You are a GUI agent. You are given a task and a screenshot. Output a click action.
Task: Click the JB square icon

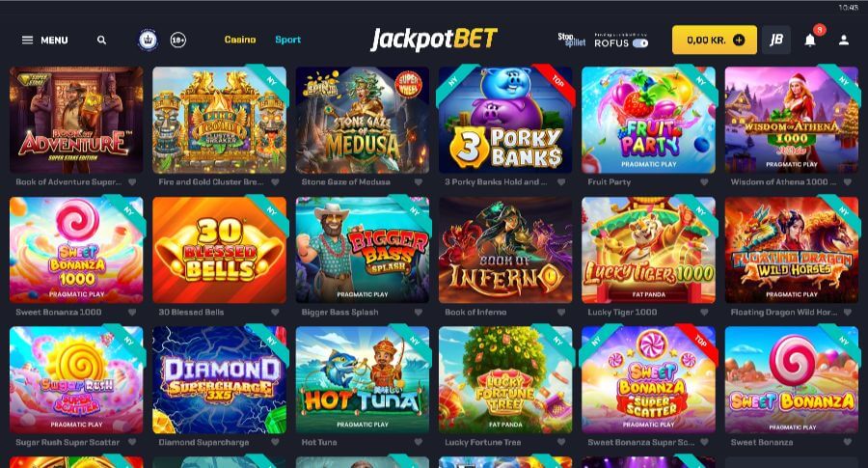(x=776, y=40)
